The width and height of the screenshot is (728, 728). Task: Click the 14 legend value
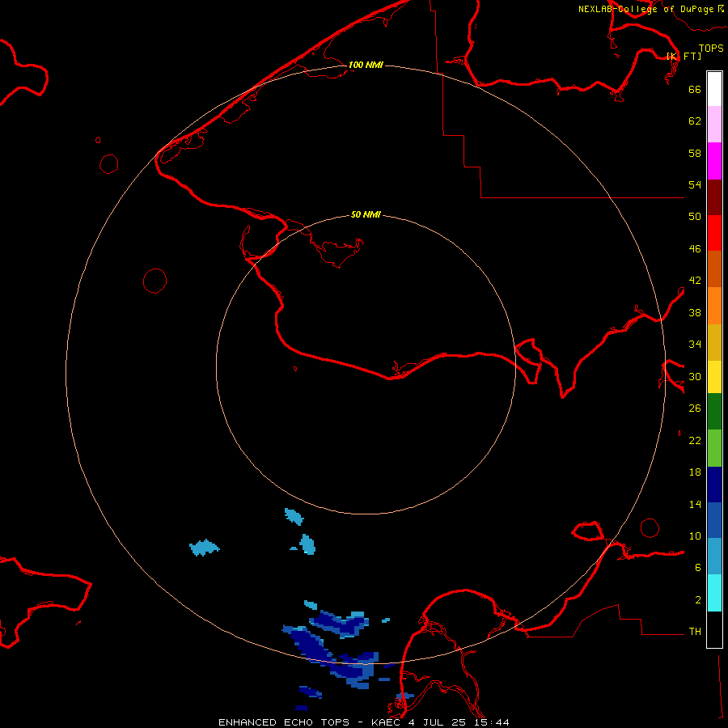695,504
